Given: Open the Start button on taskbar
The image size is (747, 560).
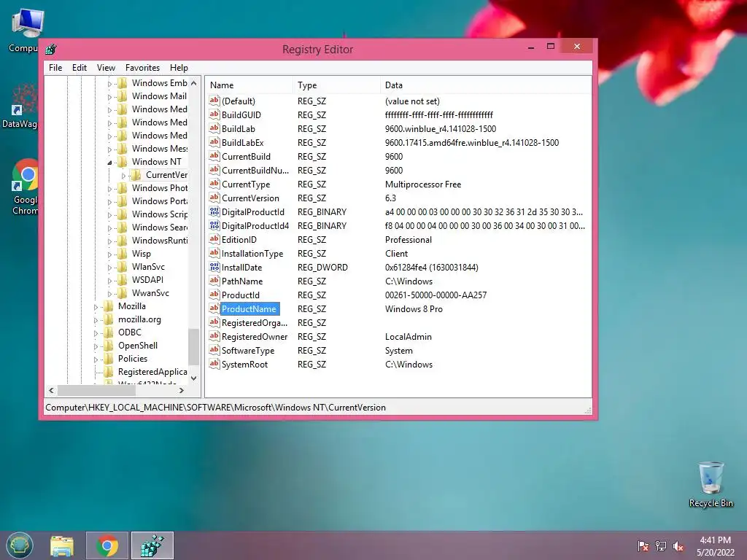Looking at the screenshot, I should (20, 545).
